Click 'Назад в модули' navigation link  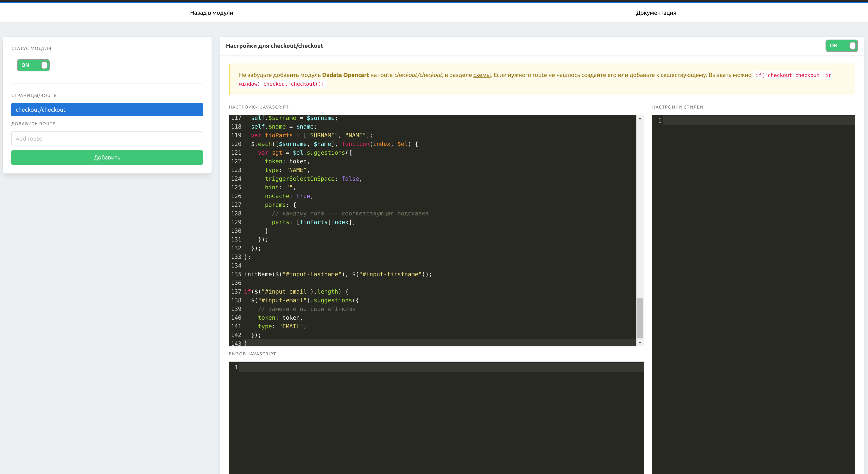211,13
